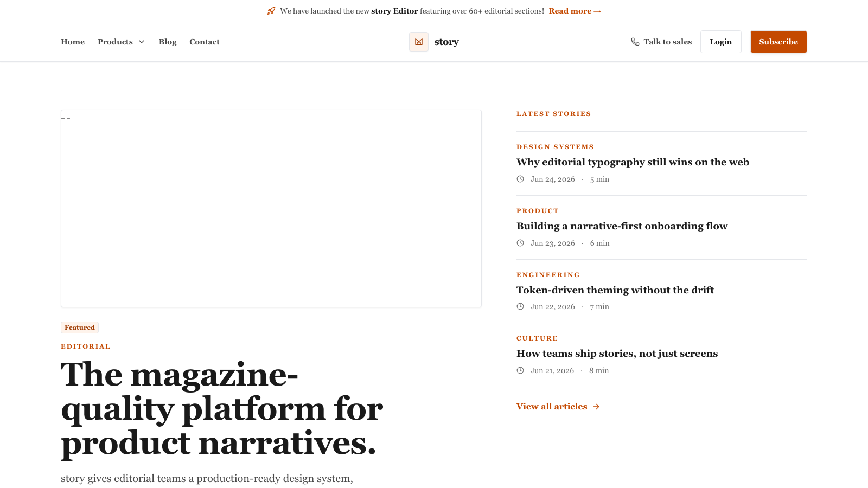The image size is (868, 488).
Task: Open article about editorial typography on the web
Action: pos(633,162)
